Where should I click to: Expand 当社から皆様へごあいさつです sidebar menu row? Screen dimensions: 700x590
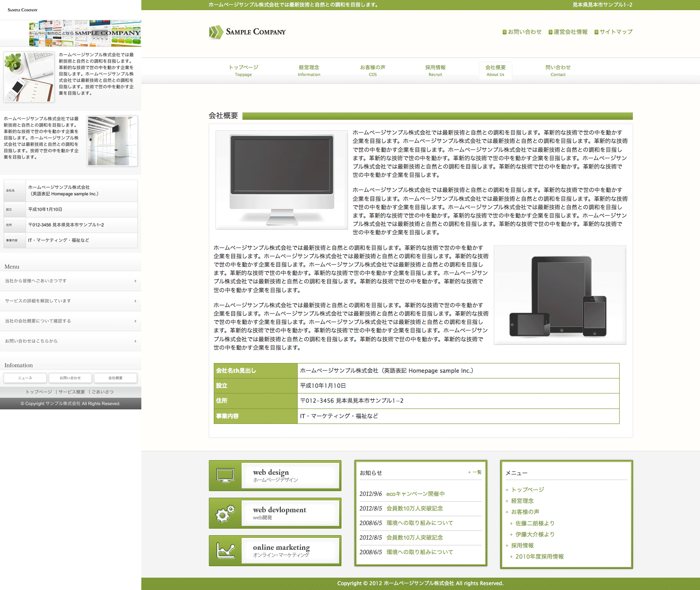[135, 281]
